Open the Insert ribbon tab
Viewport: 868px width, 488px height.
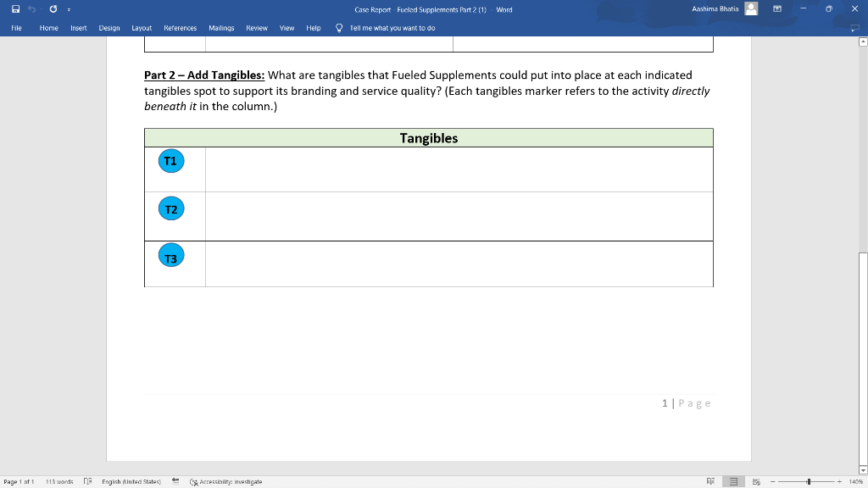click(x=79, y=28)
